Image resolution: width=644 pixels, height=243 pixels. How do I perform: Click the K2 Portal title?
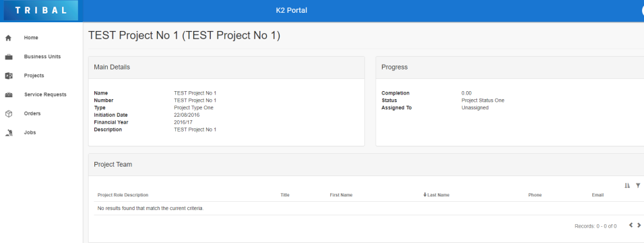click(291, 10)
